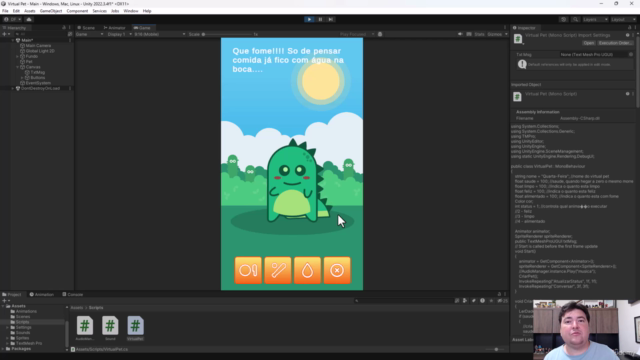Select the AudioManager script asset
640x360 pixels.
click(85, 328)
